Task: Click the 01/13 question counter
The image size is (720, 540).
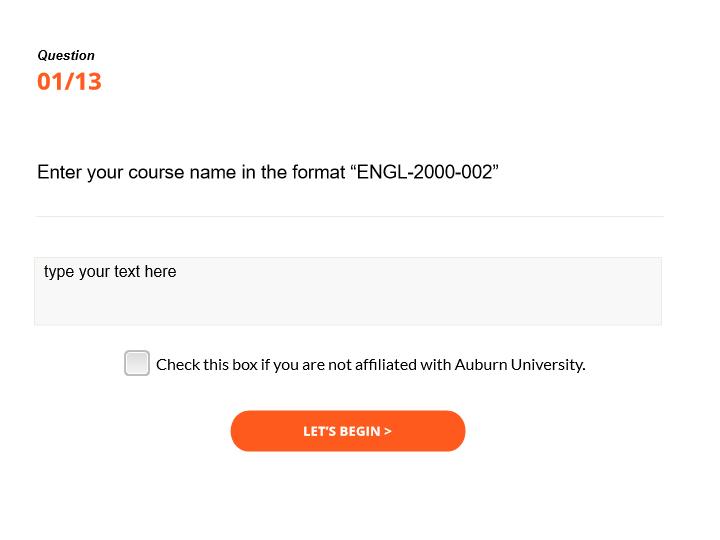Action: (69, 81)
